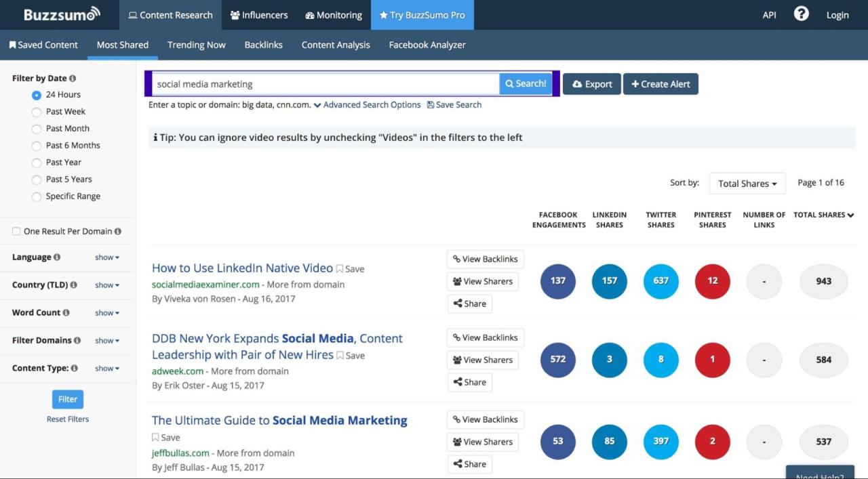The image size is (868, 479).
Task: Open the Content Research menu
Action: 170,15
